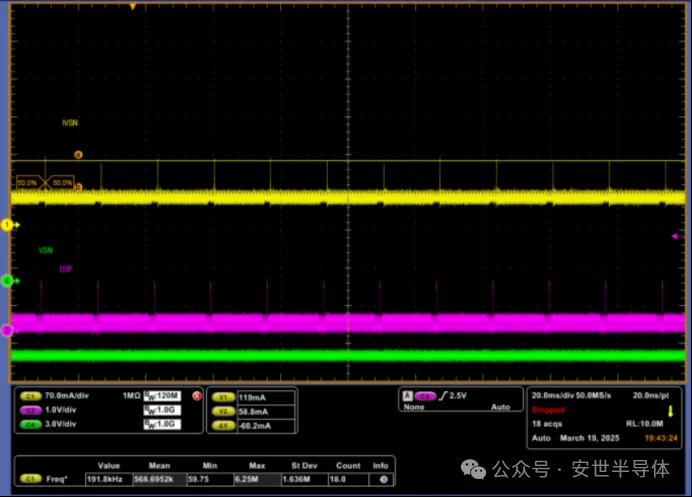This screenshot has width=692, height=497.
Task: Select the upper cursor 'a' marker
Action: [x=79, y=154]
